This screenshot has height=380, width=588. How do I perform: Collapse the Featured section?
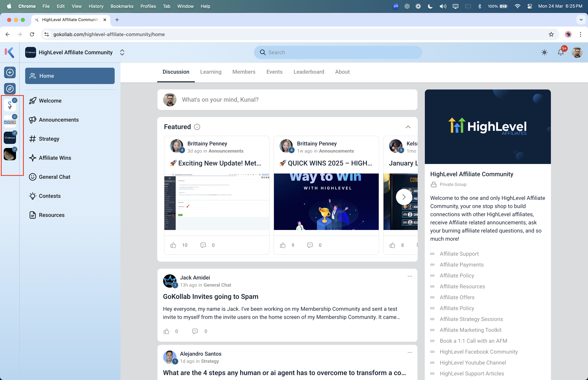(408, 127)
